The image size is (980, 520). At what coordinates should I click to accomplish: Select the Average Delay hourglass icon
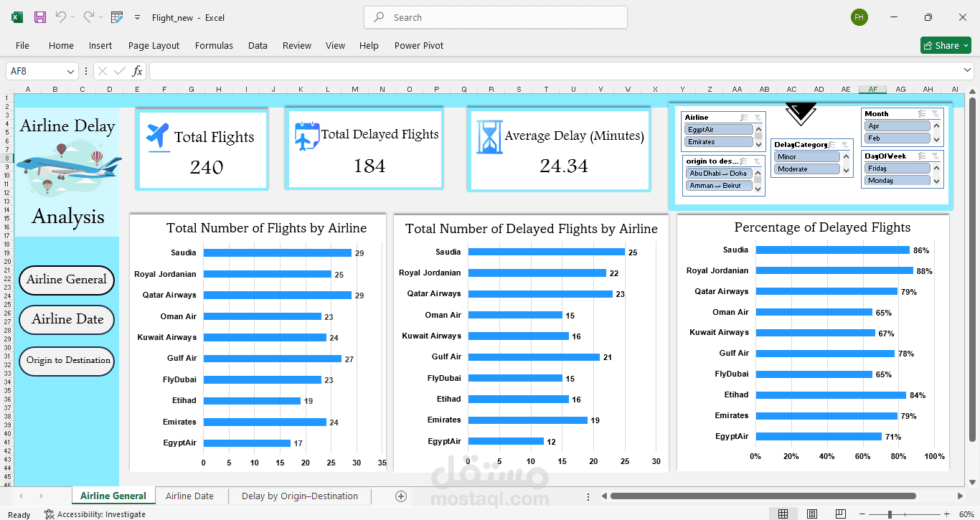tap(490, 137)
